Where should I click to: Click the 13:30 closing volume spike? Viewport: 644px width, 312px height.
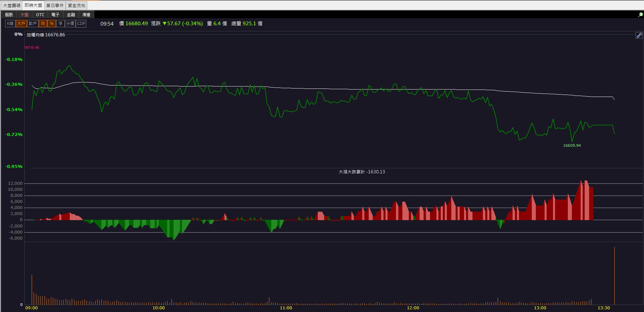[614, 276]
